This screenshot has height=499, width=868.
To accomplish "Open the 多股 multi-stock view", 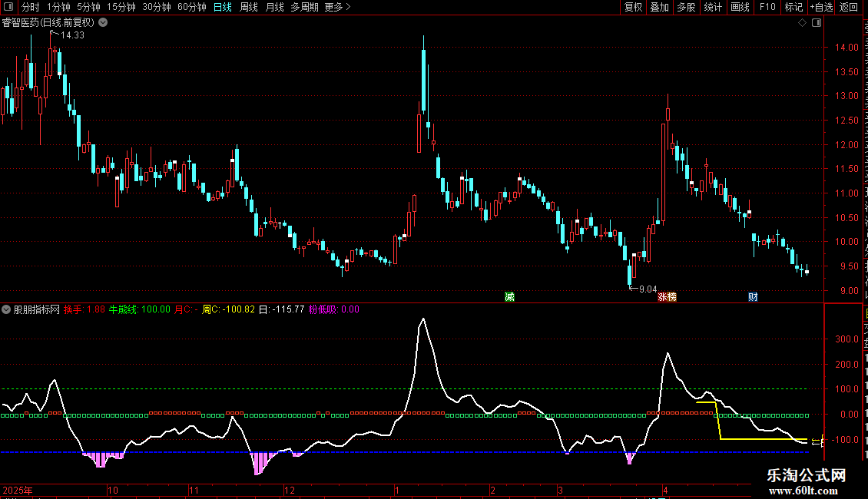I will (686, 7).
